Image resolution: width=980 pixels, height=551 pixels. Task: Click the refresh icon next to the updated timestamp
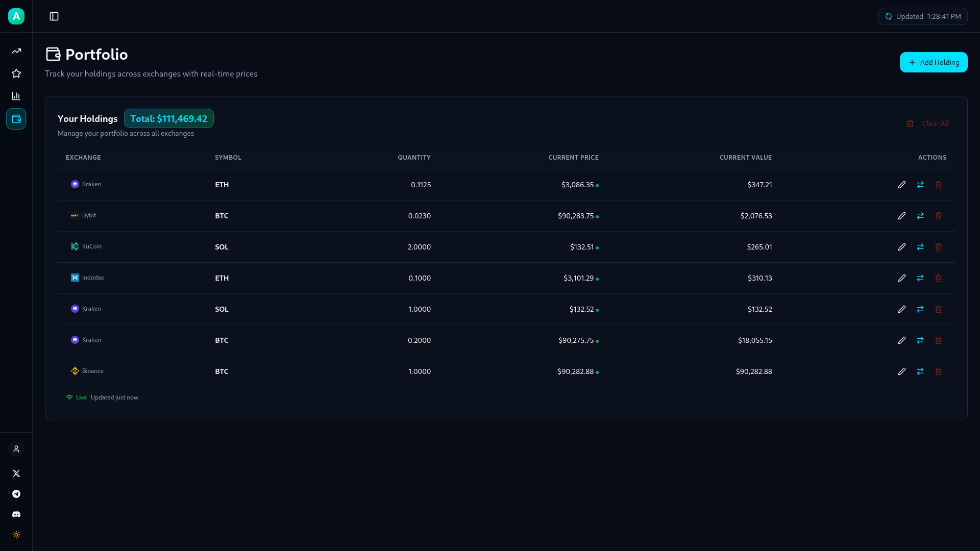point(889,16)
